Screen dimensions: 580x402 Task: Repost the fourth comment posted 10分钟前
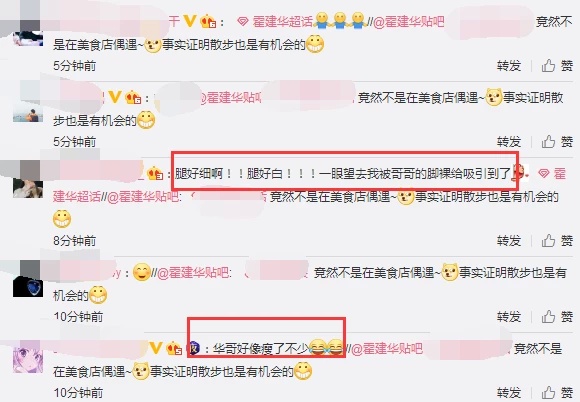(509, 317)
